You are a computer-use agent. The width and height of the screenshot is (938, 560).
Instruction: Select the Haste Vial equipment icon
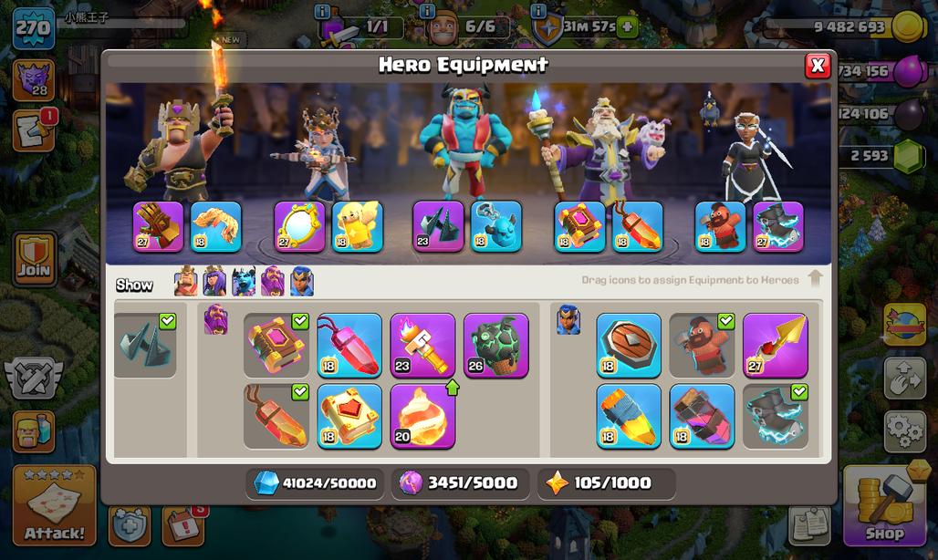click(x=702, y=417)
